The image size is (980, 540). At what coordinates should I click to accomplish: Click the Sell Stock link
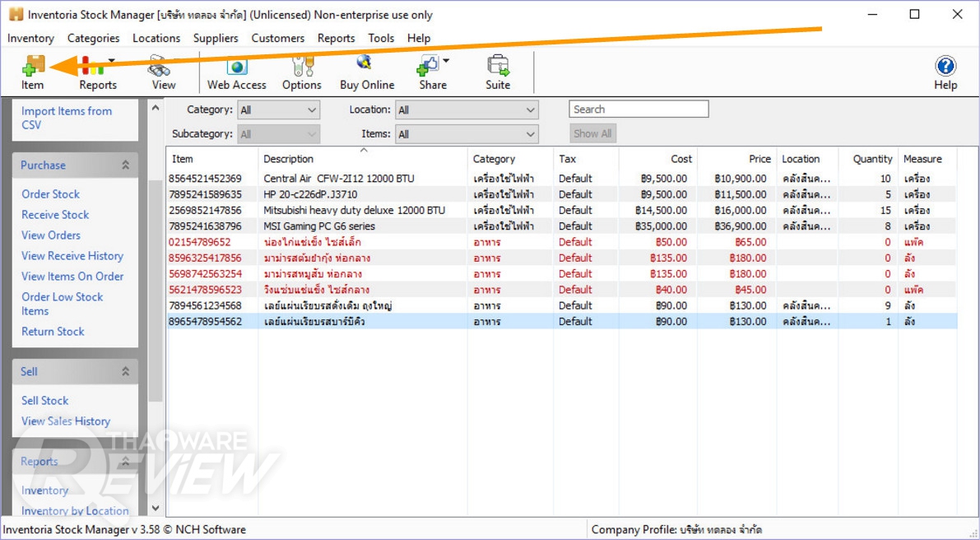click(45, 401)
